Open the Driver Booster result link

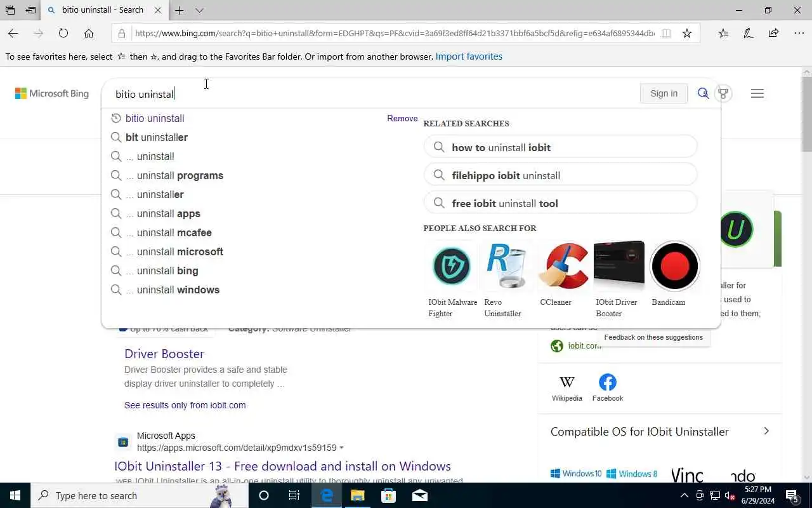click(164, 354)
